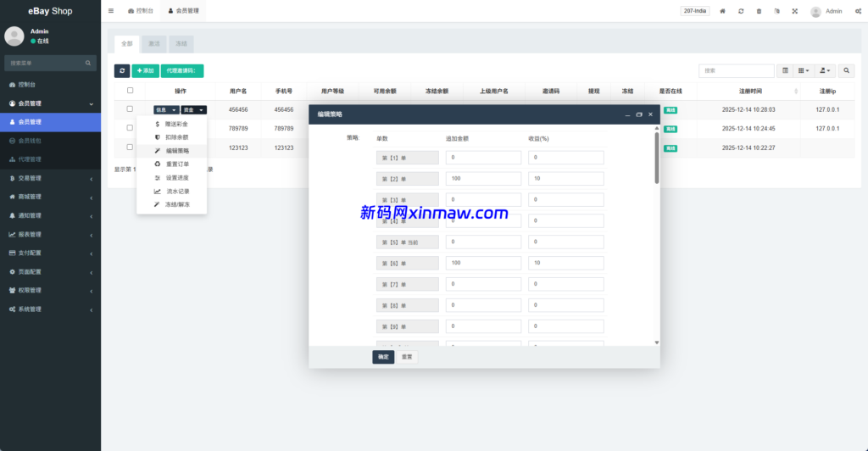The height and width of the screenshot is (451, 868).
Task: Click the 流水记录 chart icon
Action: click(x=157, y=192)
